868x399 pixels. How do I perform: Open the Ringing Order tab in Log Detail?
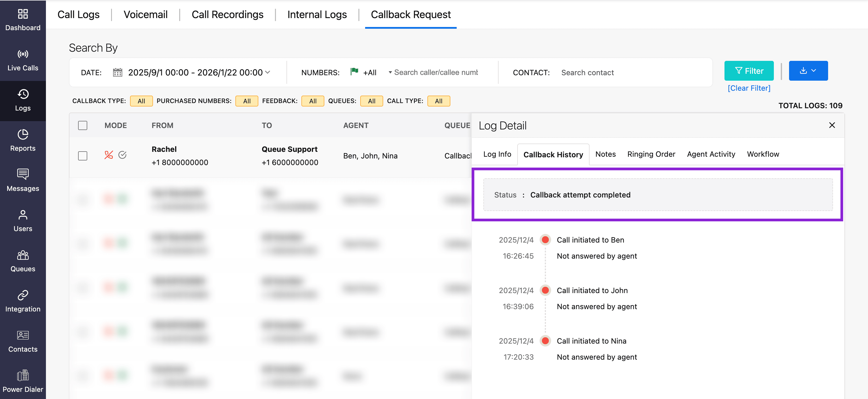651,154
